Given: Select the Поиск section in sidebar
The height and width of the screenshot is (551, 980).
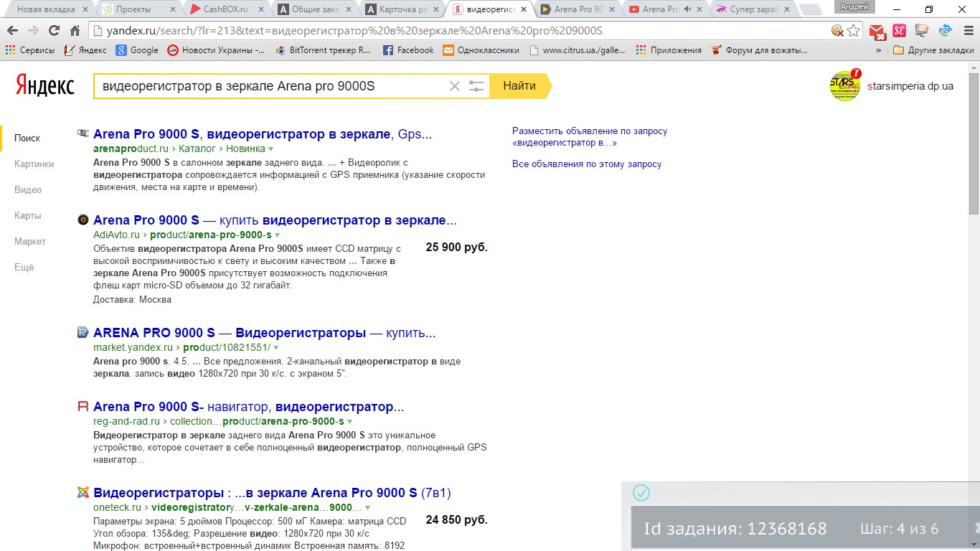Looking at the screenshot, I should pos(27,138).
